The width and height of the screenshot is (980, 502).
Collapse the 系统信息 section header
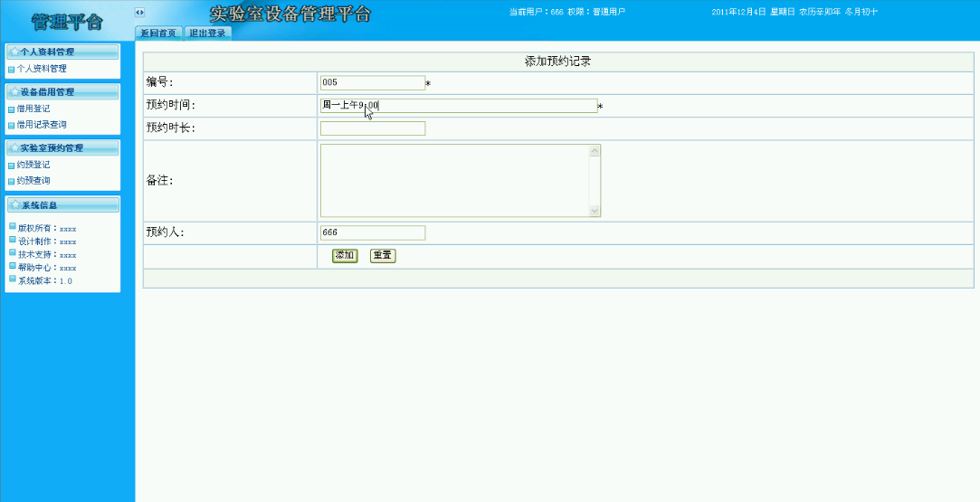coord(62,204)
